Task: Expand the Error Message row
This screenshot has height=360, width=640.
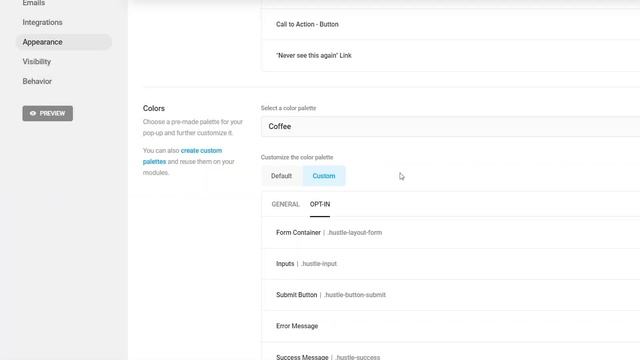Action: (451, 326)
